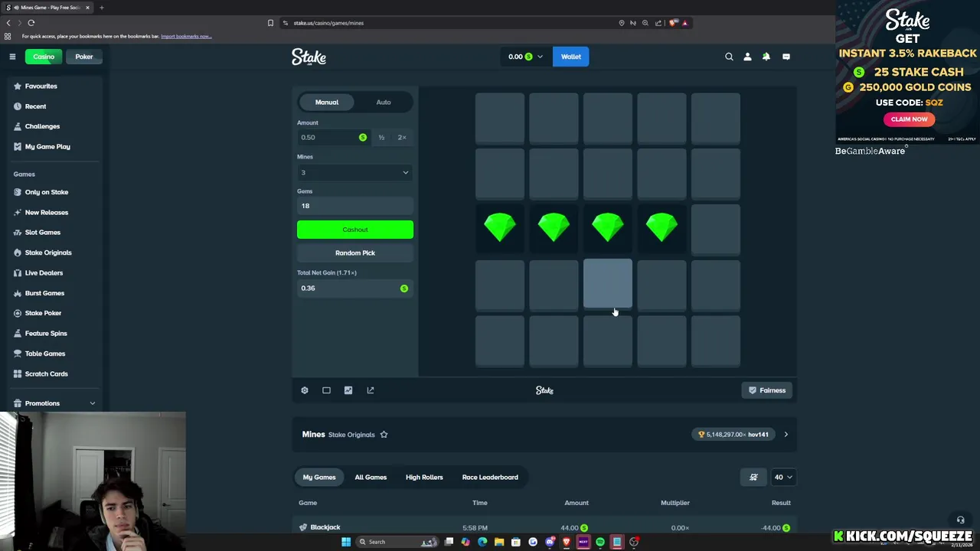
Task: Switch to Manual betting mode
Action: click(326, 102)
